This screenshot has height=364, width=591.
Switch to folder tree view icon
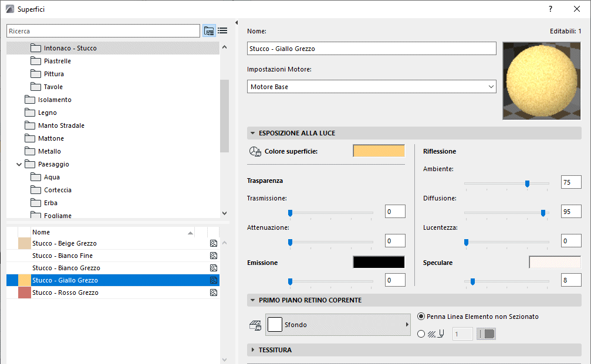(209, 31)
